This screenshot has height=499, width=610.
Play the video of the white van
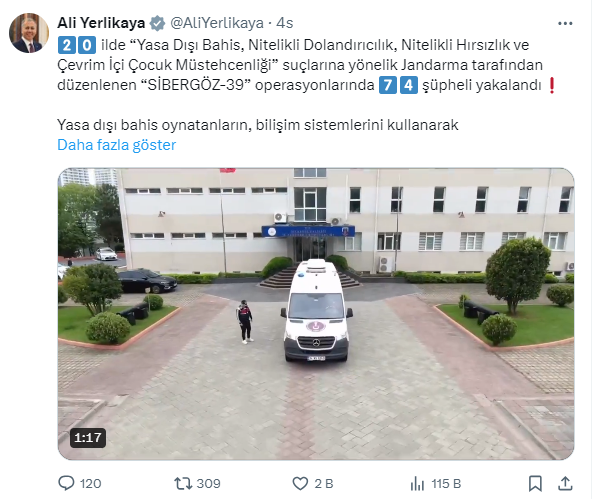click(x=316, y=314)
